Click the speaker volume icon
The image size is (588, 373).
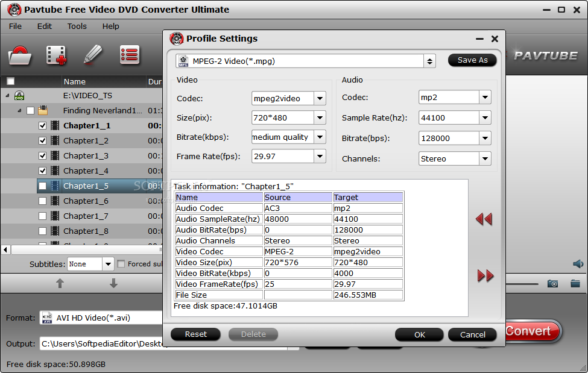(x=578, y=264)
